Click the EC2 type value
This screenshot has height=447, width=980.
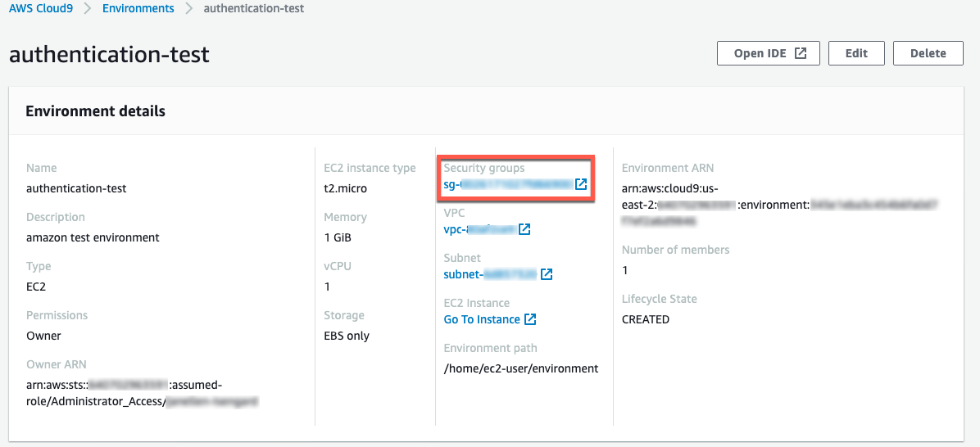click(x=35, y=287)
